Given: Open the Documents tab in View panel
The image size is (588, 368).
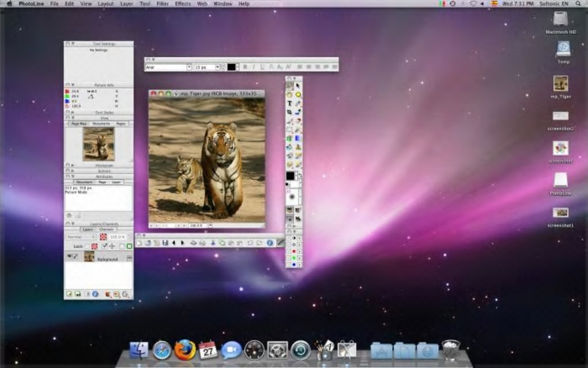Looking at the screenshot, I should pyautogui.click(x=101, y=123).
